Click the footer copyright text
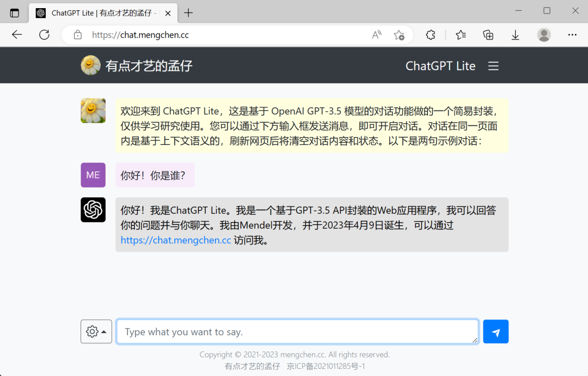The height and width of the screenshot is (376, 588). coord(295,355)
